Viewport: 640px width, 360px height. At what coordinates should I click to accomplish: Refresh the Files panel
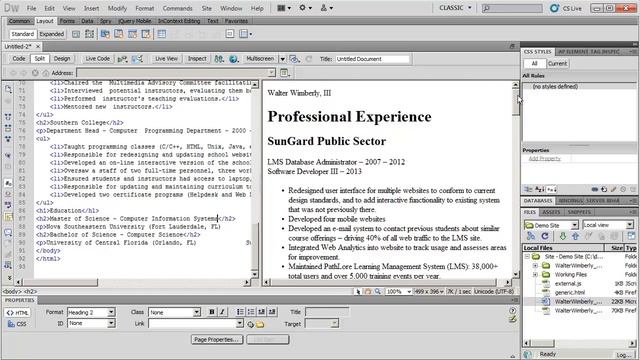pyautogui.click(x=544, y=236)
